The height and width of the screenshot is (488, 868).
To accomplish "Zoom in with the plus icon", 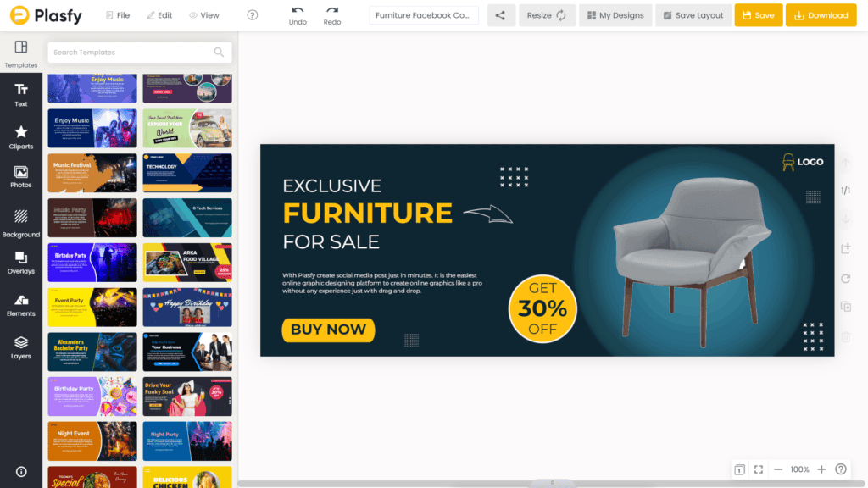I will click(821, 469).
